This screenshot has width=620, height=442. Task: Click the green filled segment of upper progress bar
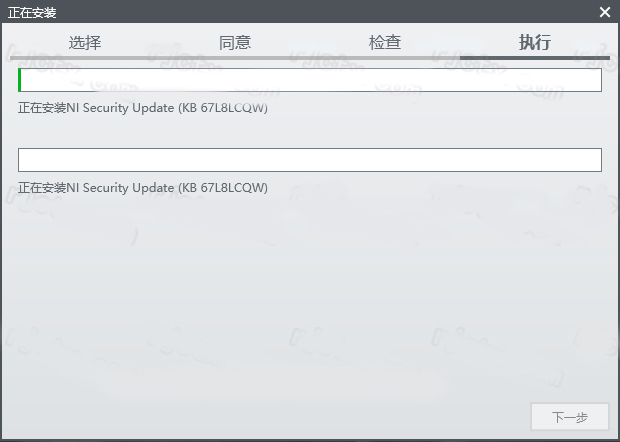pos(20,80)
